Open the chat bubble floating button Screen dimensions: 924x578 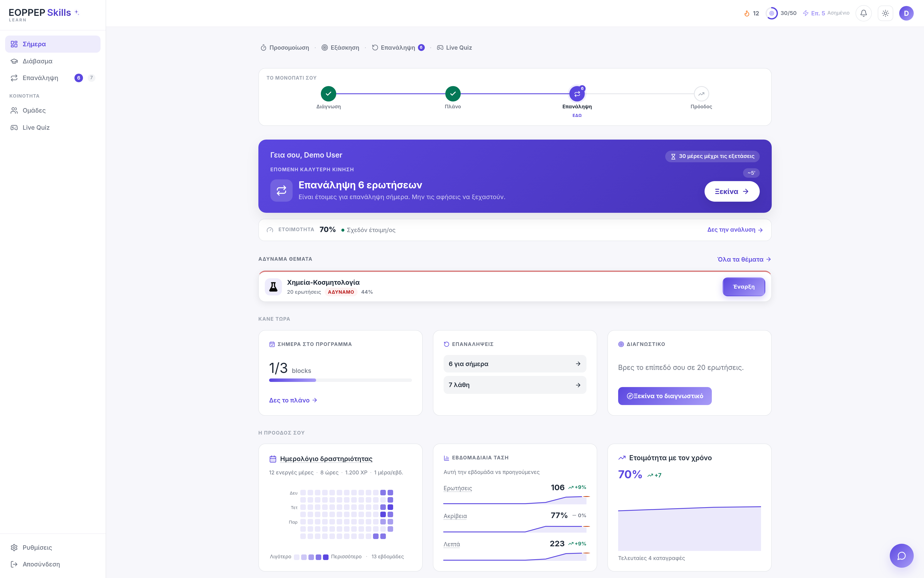point(902,556)
